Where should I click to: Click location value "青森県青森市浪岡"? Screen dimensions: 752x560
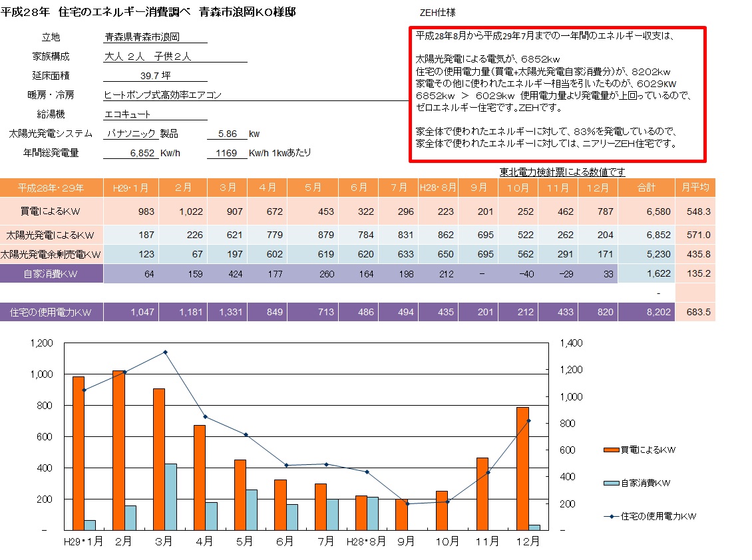[142, 37]
